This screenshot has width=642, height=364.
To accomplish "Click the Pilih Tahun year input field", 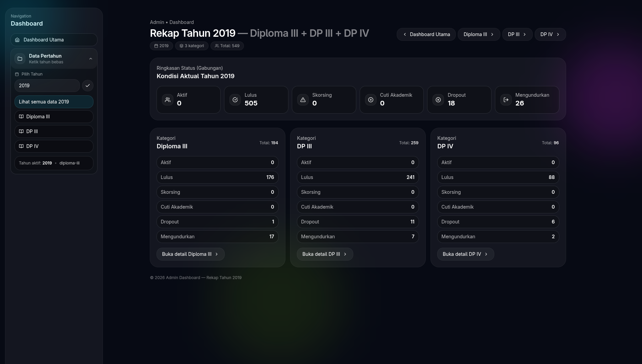I will pyautogui.click(x=47, y=86).
